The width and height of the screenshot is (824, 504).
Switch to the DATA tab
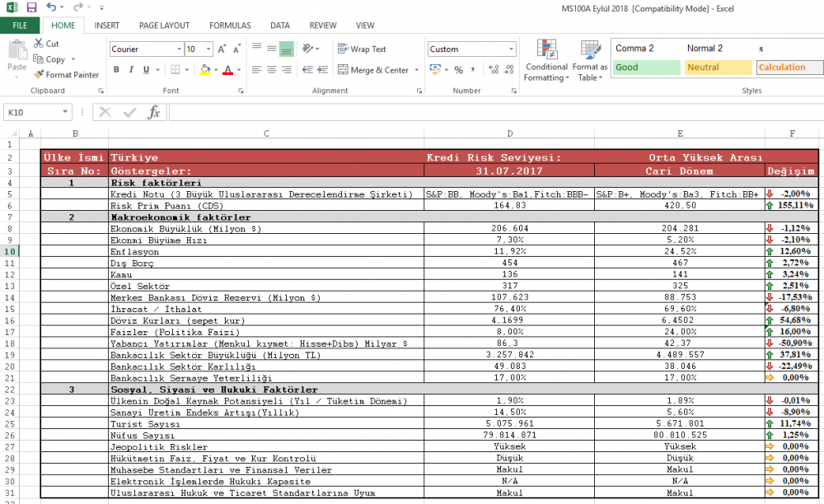(280, 26)
